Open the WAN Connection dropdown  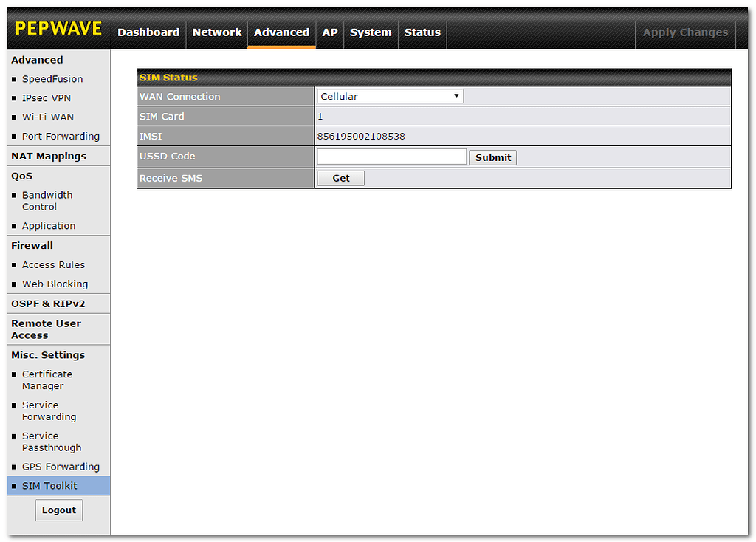390,95
